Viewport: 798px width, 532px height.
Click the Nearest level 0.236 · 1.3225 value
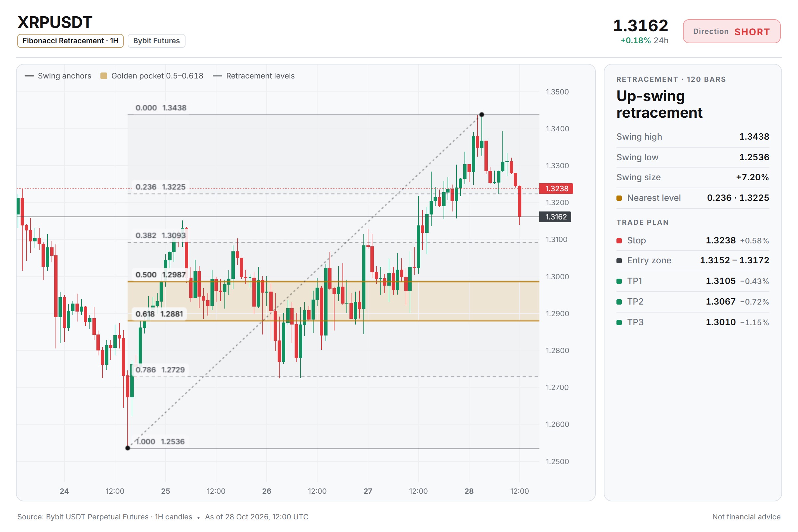[x=738, y=198]
